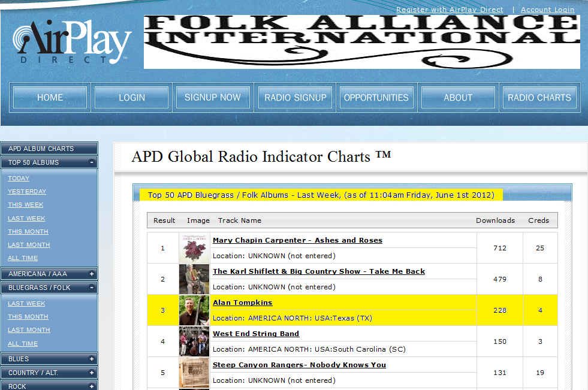Open the Folk Alliance International banner

coord(362,42)
